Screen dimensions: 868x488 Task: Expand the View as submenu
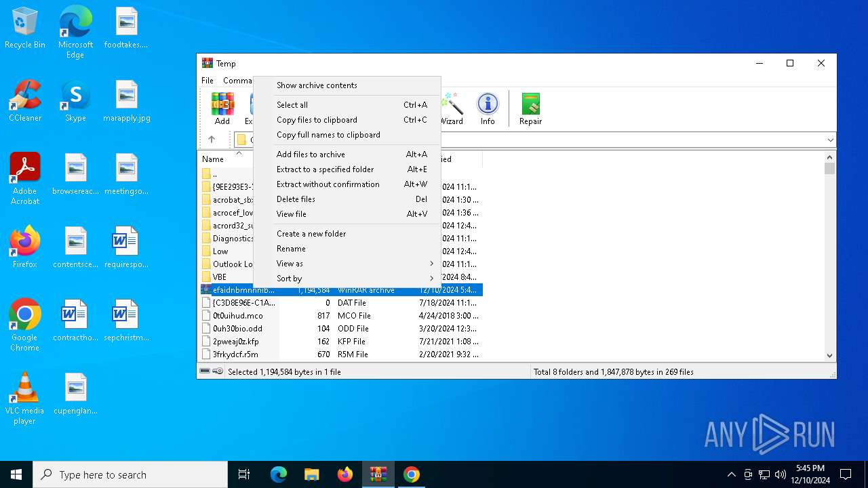click(347, 264)
